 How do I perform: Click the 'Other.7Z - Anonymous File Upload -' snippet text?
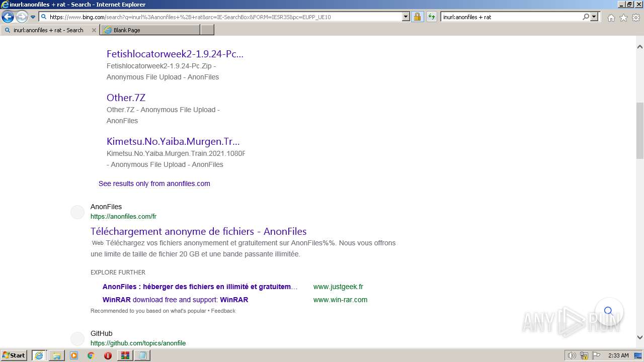click(x=163, y=110)
